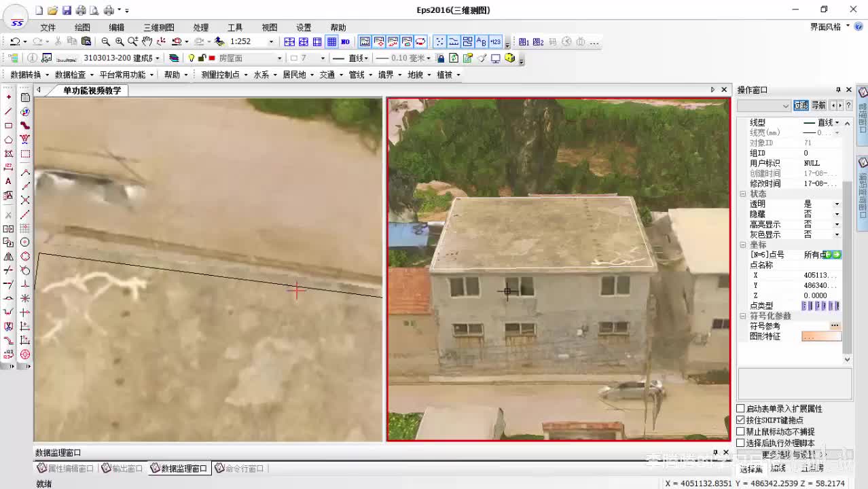Click the X coordinate value field
Viewport: 868px width, 489px height.
821,275
